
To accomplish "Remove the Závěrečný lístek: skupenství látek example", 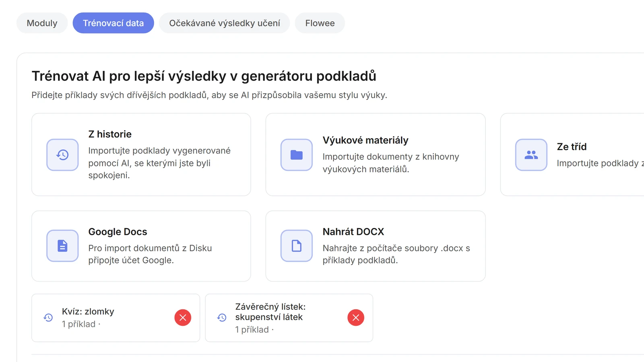I will [356, 318].
